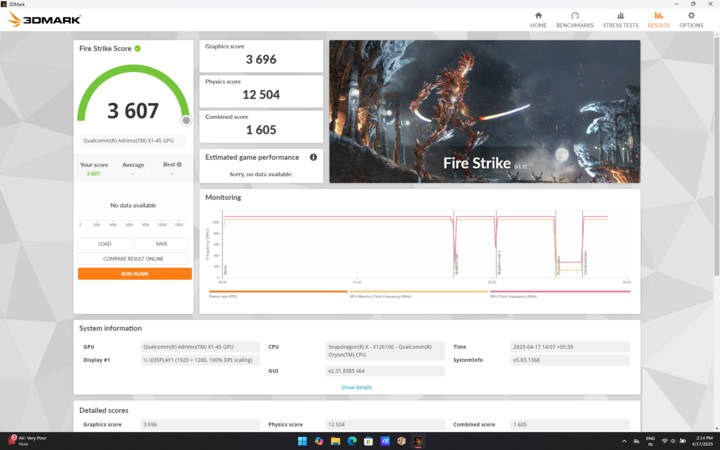The width and height of the screenshot is (720, 450).
Task: Click the Best score info icon
Action: point(179,164)
